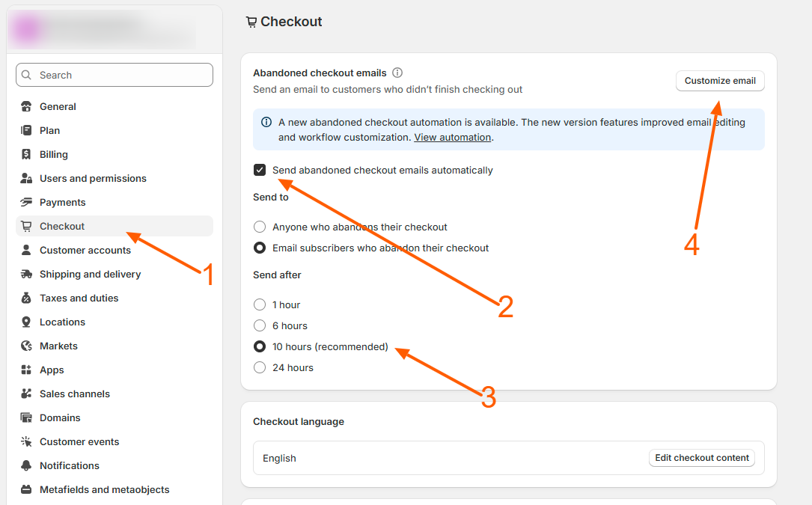Select Anyone who abandons their checkout
Screen dimensions: 812x505
[x=260, y=227]
